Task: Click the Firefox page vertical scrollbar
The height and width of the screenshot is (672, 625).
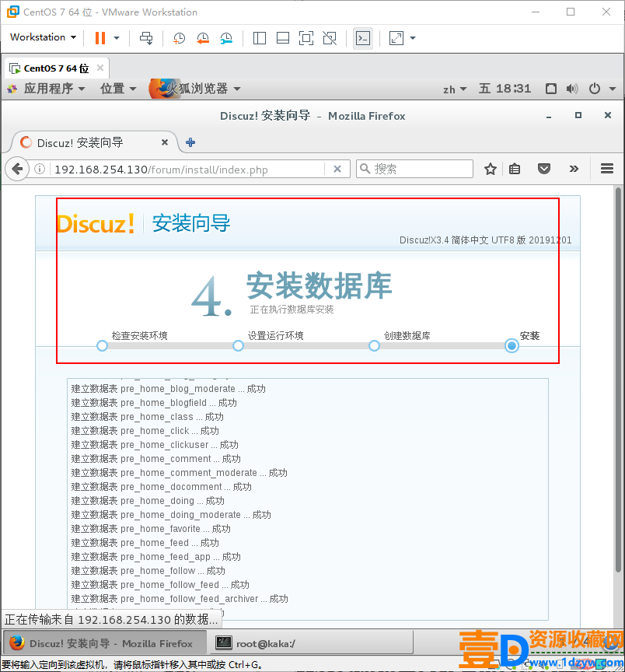Action: [618, 380]
